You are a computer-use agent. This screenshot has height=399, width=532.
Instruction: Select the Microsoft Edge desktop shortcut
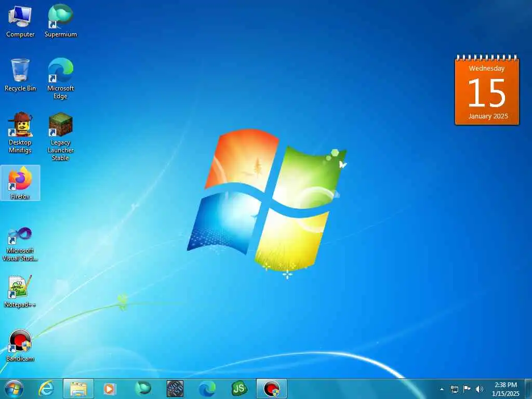point(60,79)
